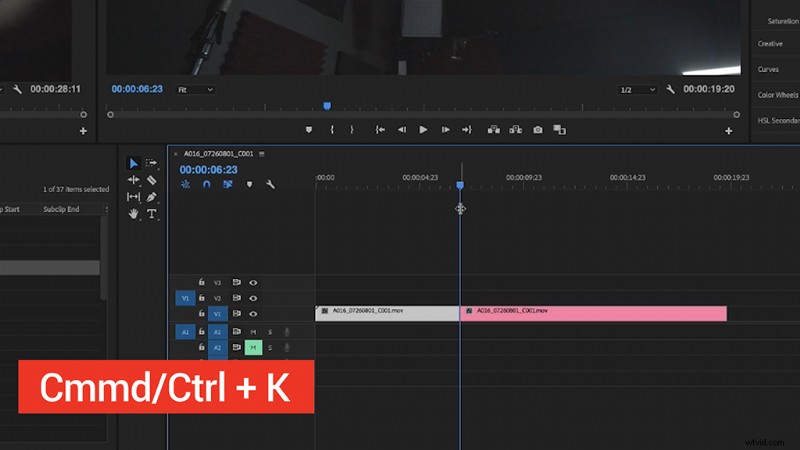Image resolution: width=800 pixels, height=450 pixels.
Task: Open Source monitor button editor plus
Action: [x=83, y=131]
